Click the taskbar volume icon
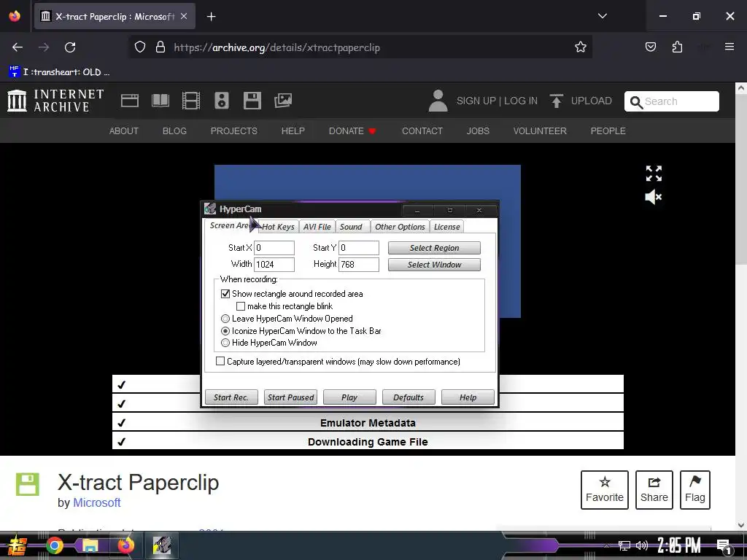This screenshot has height=560, width=747. (x=642, y=545)
